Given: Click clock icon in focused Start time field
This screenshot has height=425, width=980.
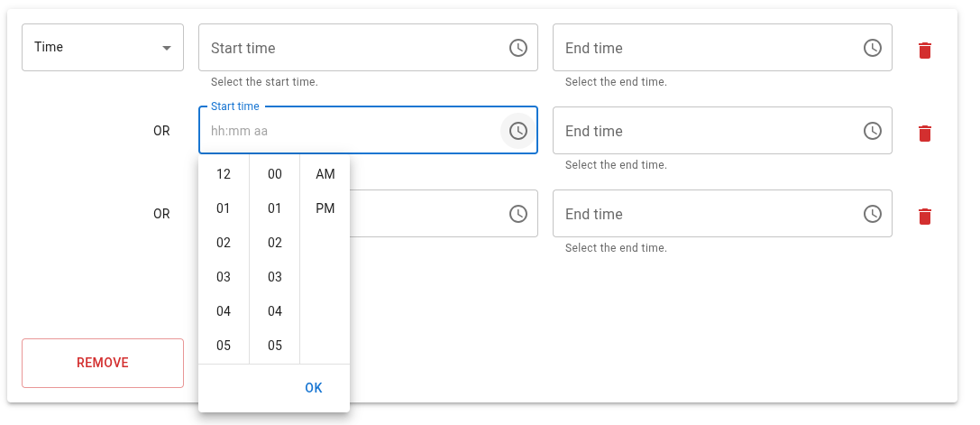Looking at the screenshot, I should [x=518, y=131].
